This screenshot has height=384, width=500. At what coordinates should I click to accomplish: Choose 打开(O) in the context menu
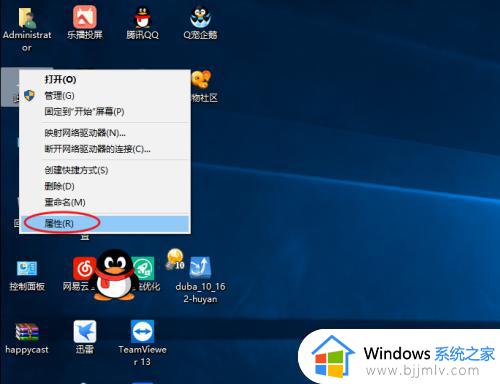click(105, 79)
